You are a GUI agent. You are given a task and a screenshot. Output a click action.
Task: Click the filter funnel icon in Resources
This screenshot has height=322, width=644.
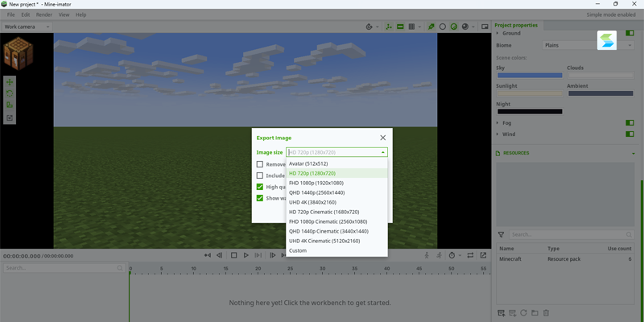(x=501, y=235)
